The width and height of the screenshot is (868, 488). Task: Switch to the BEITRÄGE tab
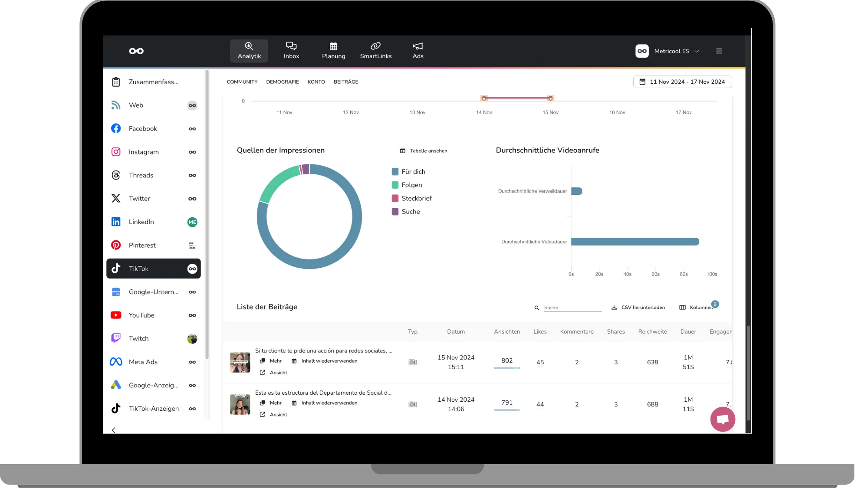(x=345, y=82)
